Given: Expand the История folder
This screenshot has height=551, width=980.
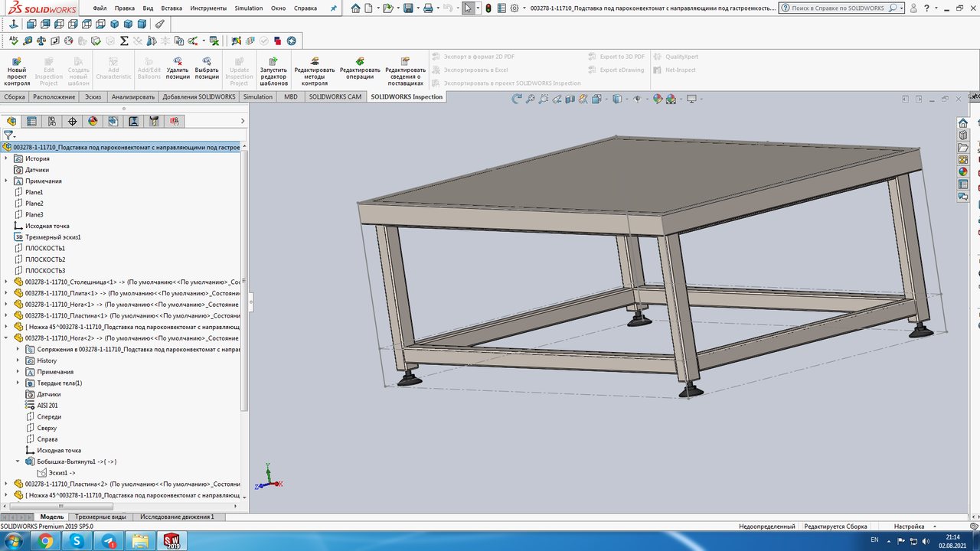Looking at the screenshot, I should [x=6, y=158].
